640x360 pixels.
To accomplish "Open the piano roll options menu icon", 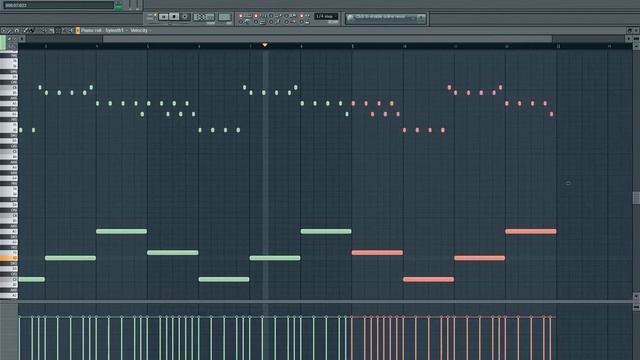I will click(3, 31).
